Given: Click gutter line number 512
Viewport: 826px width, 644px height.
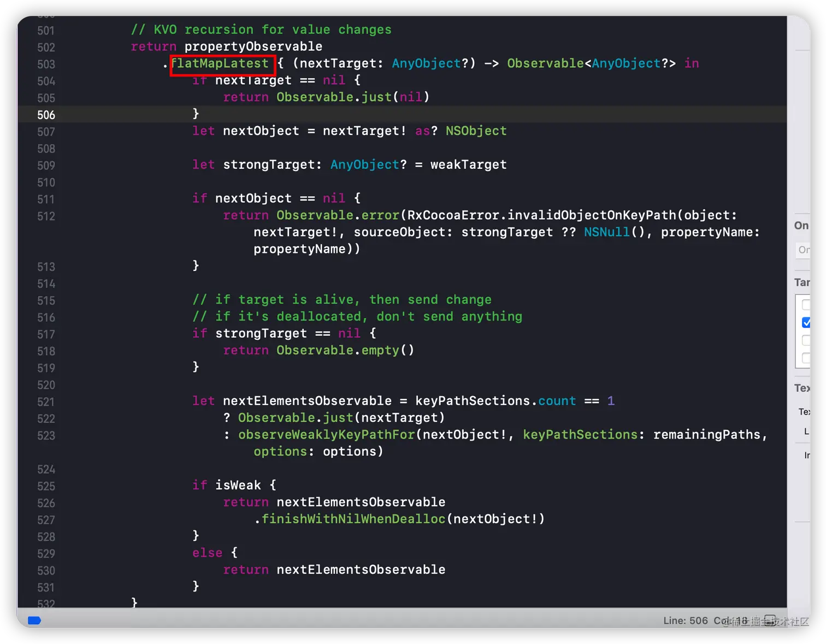Looking at the screenshot, I should pos(46,216).
